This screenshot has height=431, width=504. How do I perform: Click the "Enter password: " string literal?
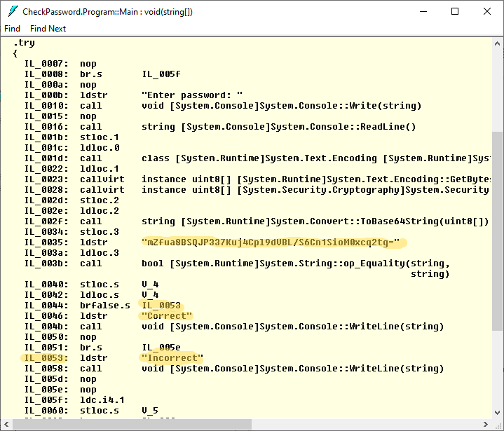click(x=192, y=95)
